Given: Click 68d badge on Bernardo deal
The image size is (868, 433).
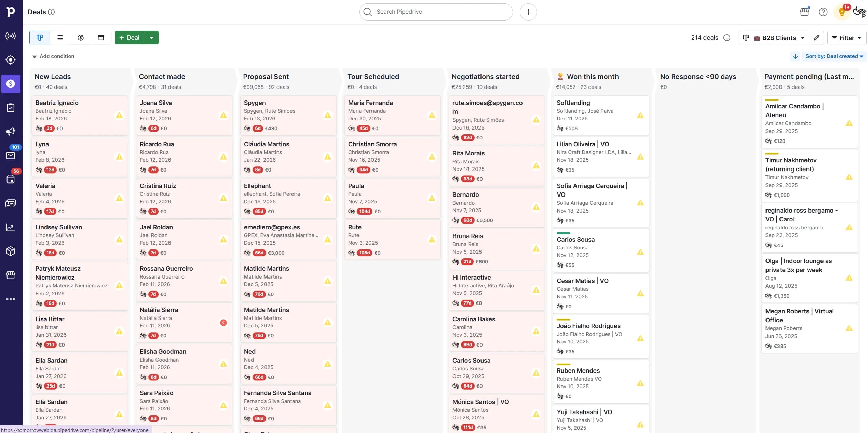Looking at the screenshot, I should 467,220.
